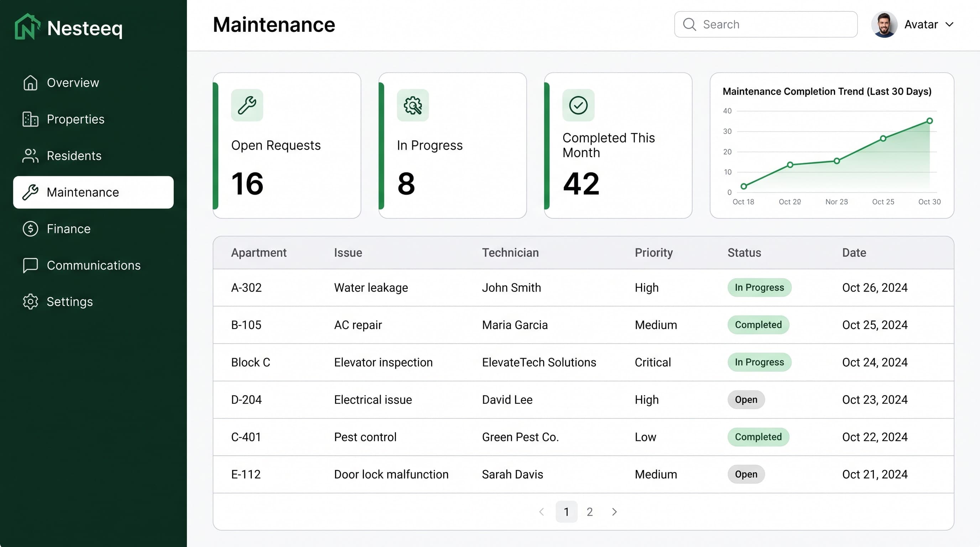The image size is (980, 547).
Task: Click the user avatar photo
Action: click(x=884, y=24)
